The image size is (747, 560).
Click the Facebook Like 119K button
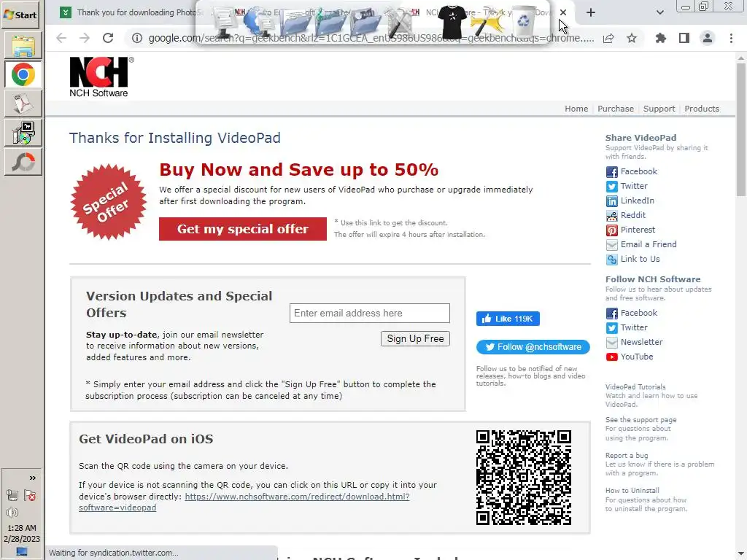click(508, 319)
